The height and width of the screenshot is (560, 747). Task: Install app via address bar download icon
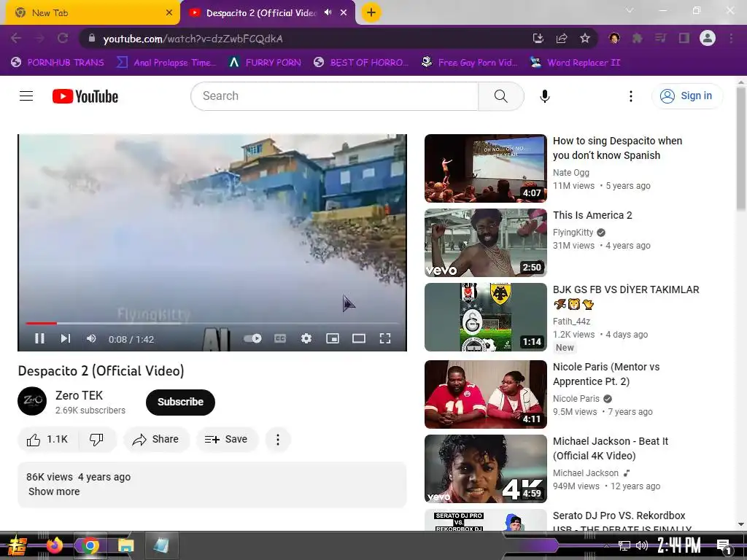pos(538,38)
